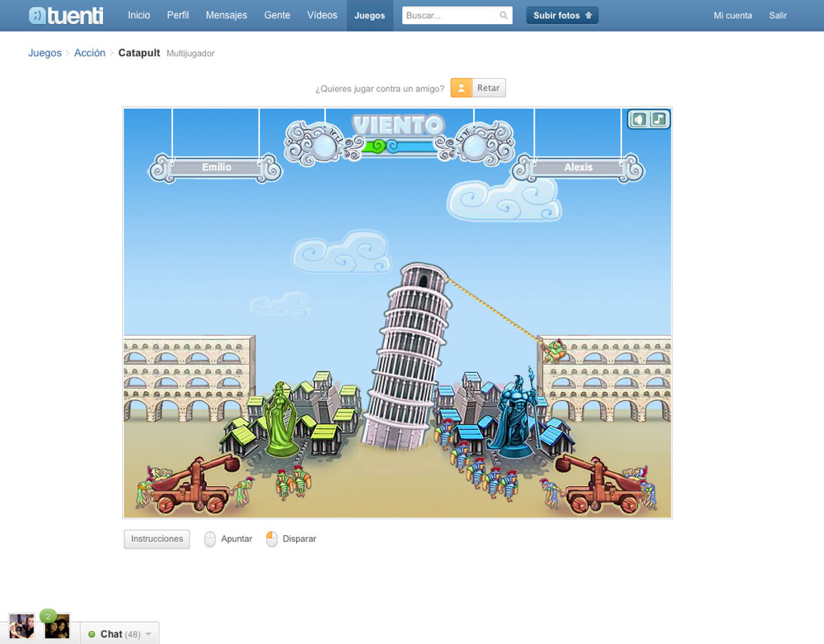Image resolution: width=824 pixels, height=644 pixels.
Task: Click the Instrucciones button
Action: coord(157,539)
